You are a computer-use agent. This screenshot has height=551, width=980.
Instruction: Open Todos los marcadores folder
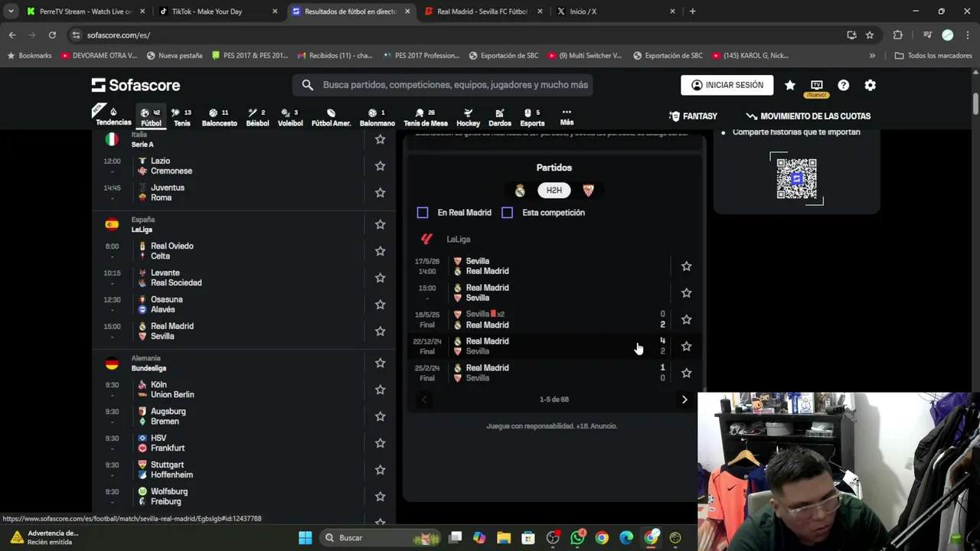tap(934, 56)
